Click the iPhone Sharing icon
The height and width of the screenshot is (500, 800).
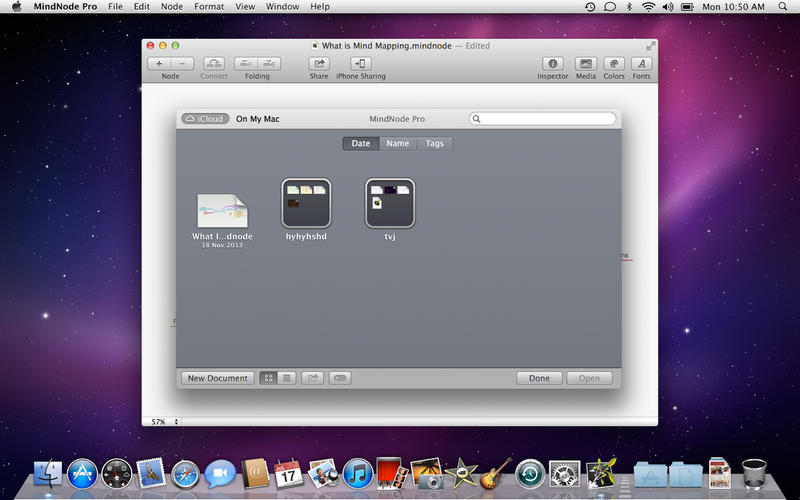[x=360, y=63]
